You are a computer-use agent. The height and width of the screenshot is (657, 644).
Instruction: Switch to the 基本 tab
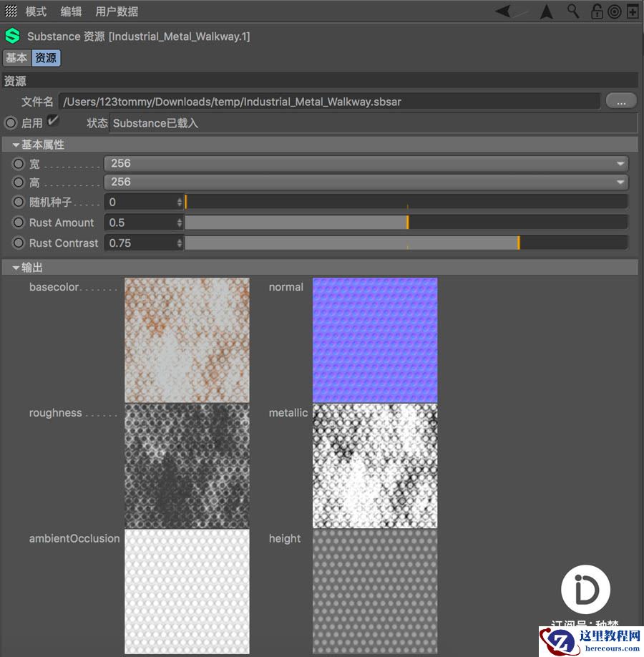click(16, 58)
